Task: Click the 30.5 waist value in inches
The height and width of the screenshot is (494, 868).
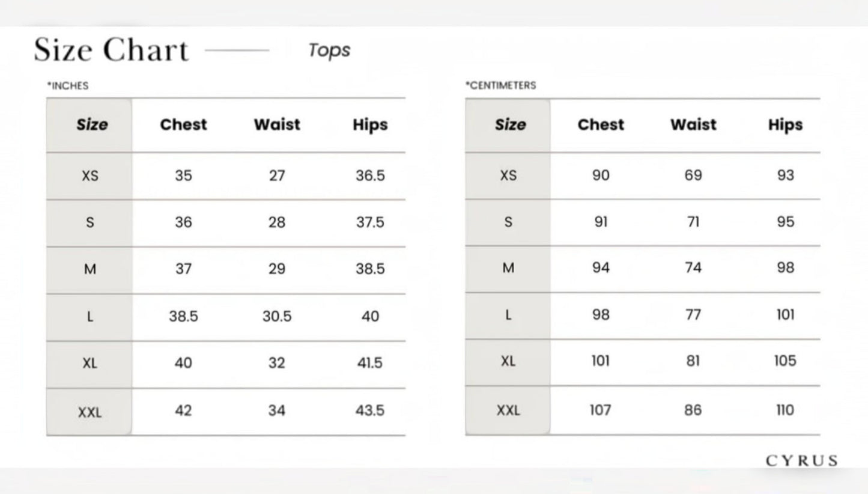Action: coord(277,317)
